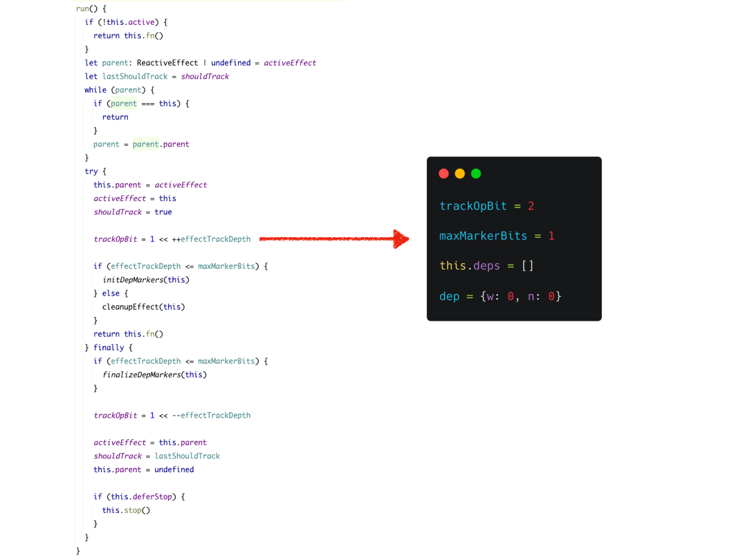This screenshot has width=747, height=560.
Task: Click the value 2 after trackOpBit in dark panel
Action: pos(531,206)
